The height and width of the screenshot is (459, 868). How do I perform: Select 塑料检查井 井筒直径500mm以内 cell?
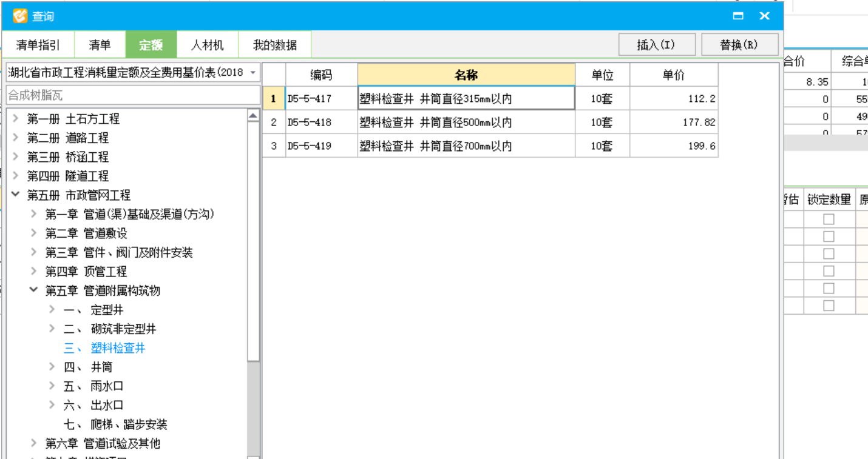point(466,122)
